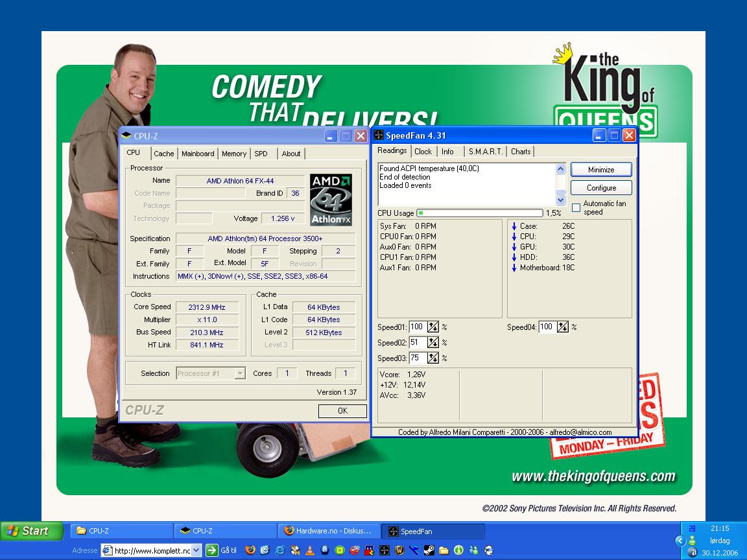The image size is (747, 560).
Task: Expand hidden system tray icons chevron
Action: coord(680,541)
